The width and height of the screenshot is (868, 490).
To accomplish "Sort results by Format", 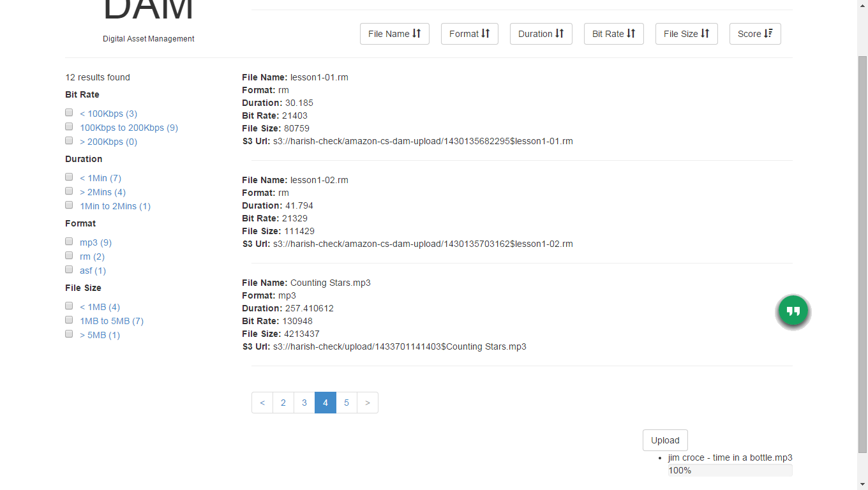I will pyautogui.click(x=469, y=34).
